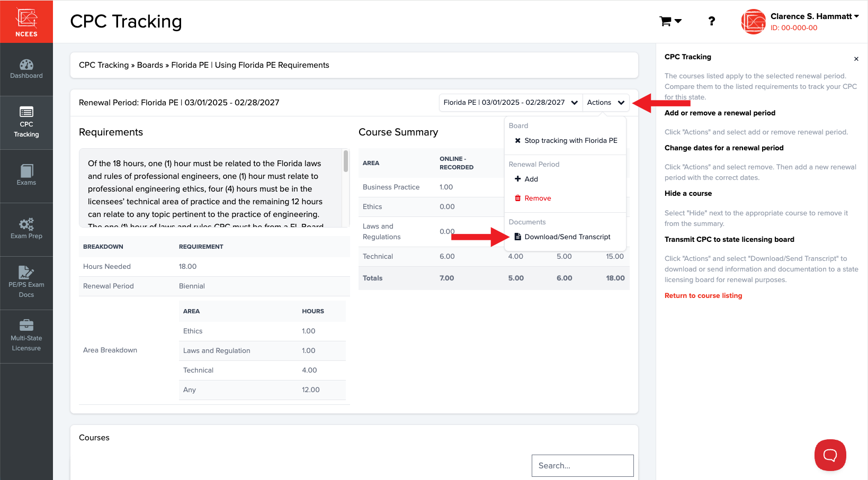Viewport: 868px width, 480px height.
Task: Open the shopping cart menu
Action: [x=670, y=21]
